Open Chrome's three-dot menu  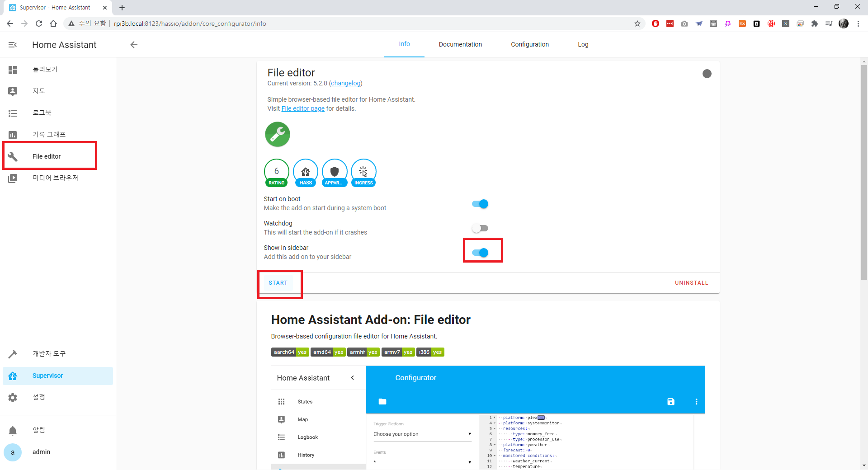point(858,23)
